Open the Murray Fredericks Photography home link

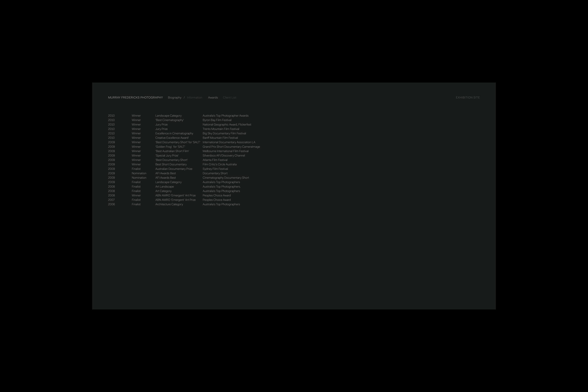135,98
